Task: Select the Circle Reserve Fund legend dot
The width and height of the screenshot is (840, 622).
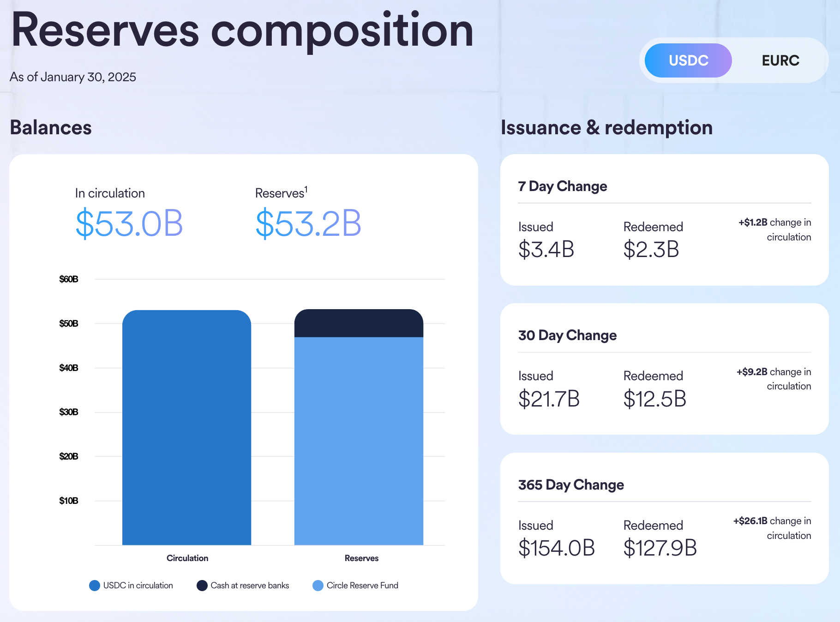Action: pyautogui.click(x=318, y=585)
